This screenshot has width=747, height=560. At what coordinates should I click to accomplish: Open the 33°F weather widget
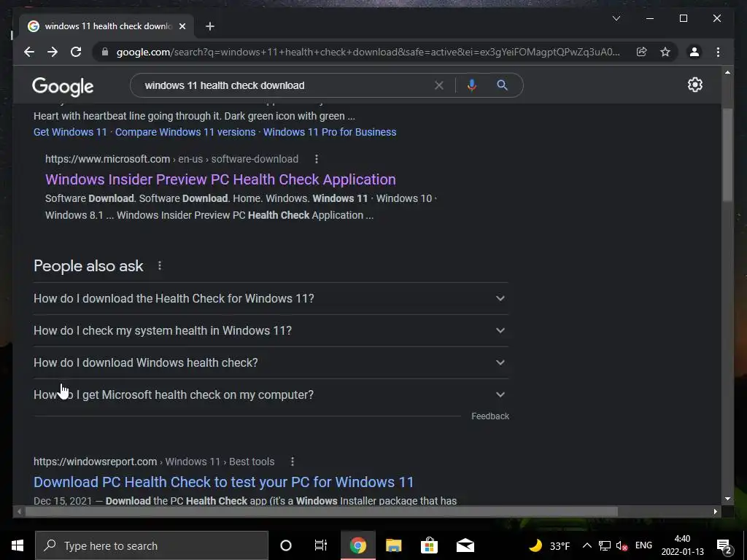point(549,545)
